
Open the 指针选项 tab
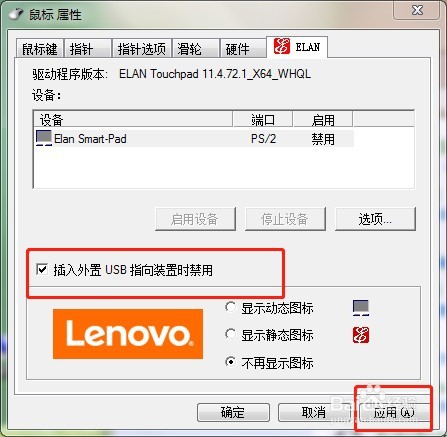pos(142,49)
